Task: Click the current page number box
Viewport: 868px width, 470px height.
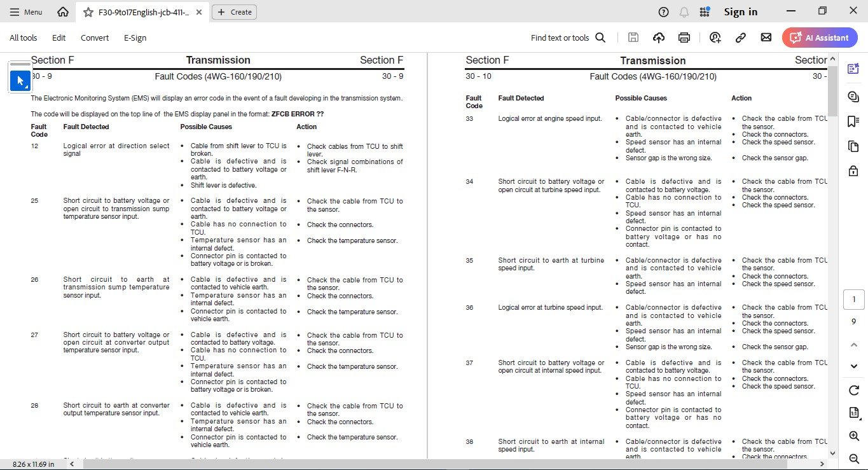Action: click(853, 299)
